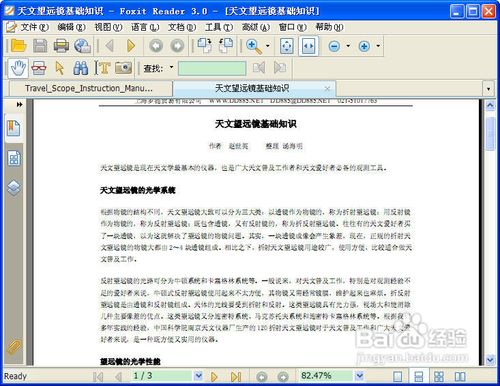Select continuous facing layout in status bar

click(439, 377)
